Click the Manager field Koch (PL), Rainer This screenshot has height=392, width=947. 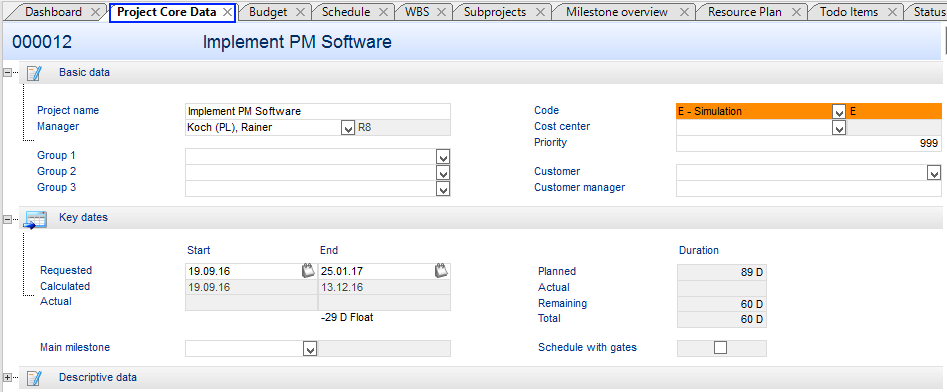point(263,128)
